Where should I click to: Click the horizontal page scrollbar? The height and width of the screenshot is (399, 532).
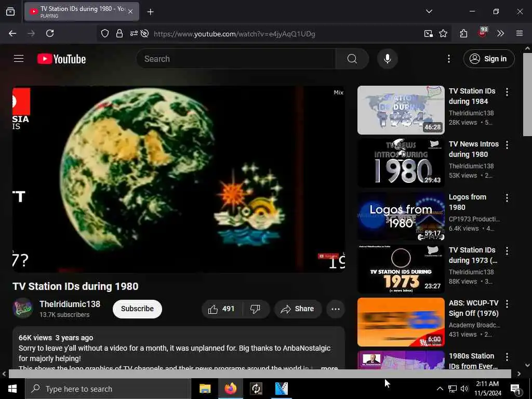click(260, 374)
